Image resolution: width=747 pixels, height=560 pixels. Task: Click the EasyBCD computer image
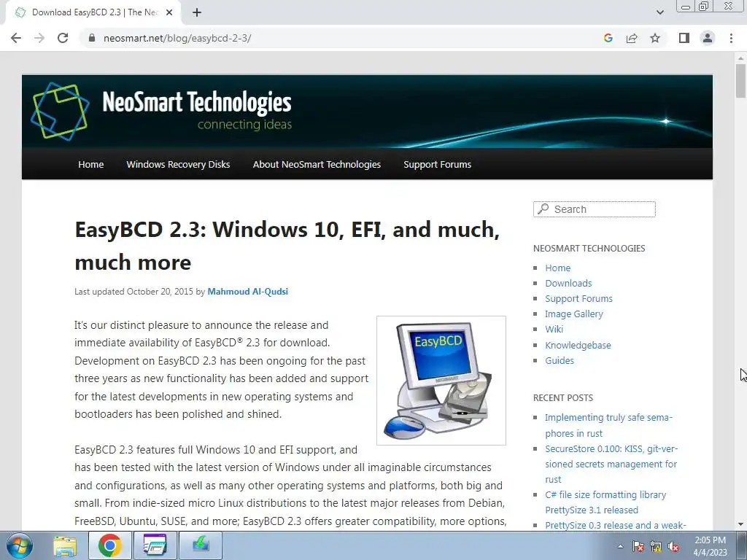[441, 381]
